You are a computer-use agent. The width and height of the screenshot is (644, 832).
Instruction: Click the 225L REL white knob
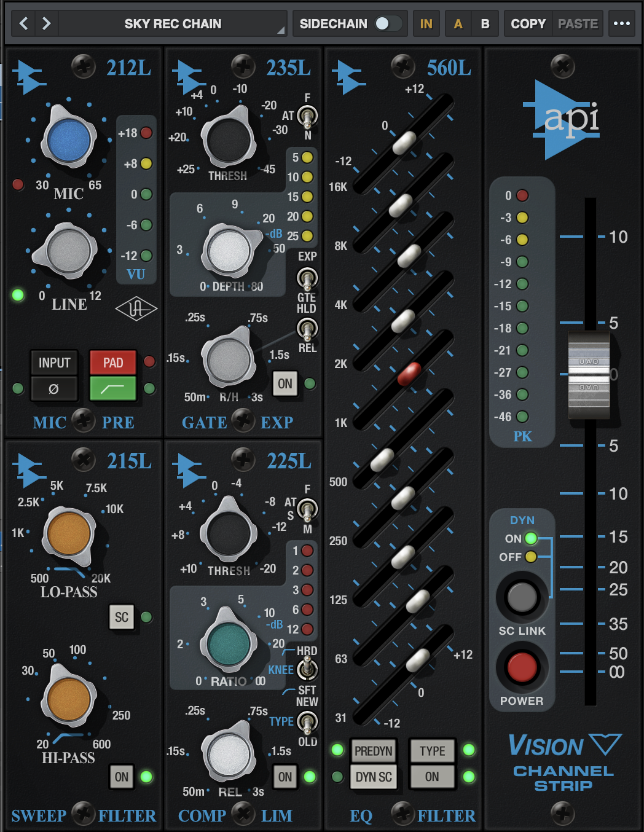229,755
